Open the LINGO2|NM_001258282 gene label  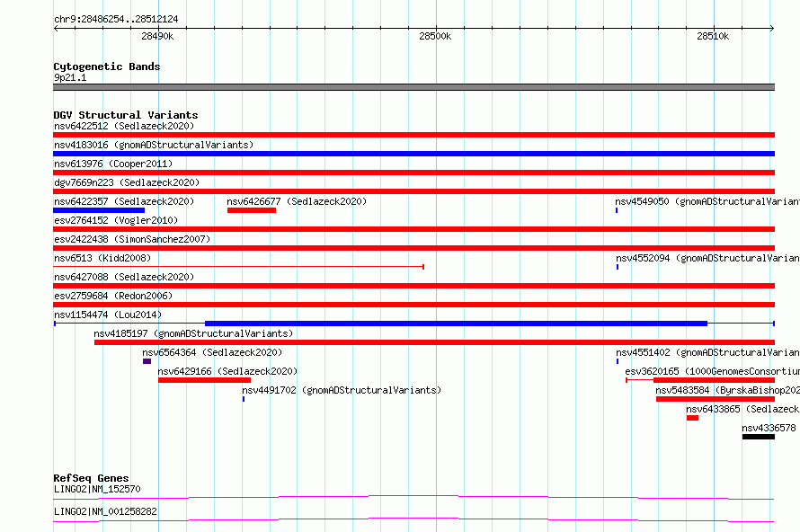click(105, 511)
